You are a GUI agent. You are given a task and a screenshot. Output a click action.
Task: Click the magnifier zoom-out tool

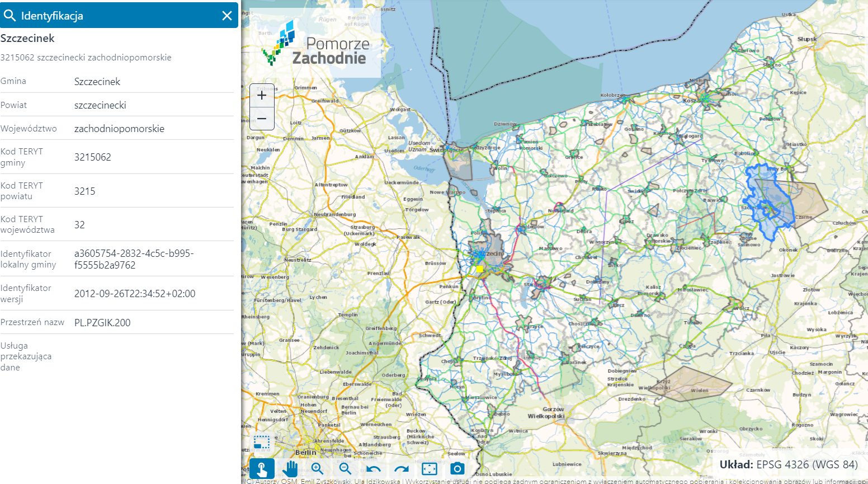(346, 469)
